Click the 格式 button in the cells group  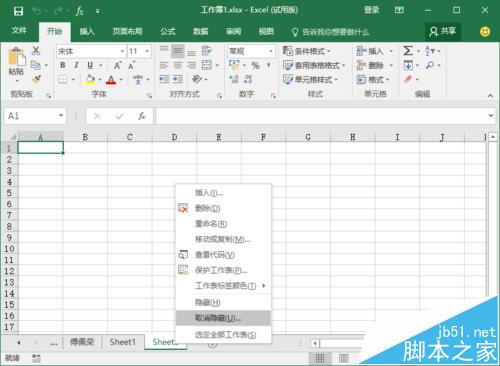click(373, 80)
